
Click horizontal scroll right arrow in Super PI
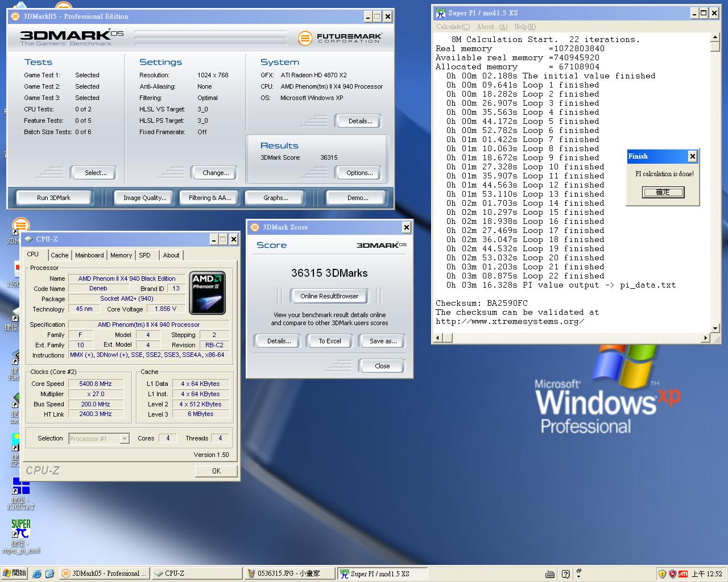pos(705,338)
